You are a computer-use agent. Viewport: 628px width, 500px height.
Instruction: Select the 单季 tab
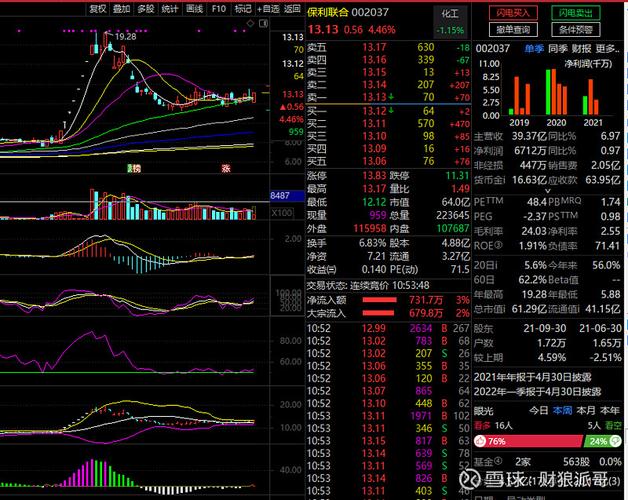[534, 49]
